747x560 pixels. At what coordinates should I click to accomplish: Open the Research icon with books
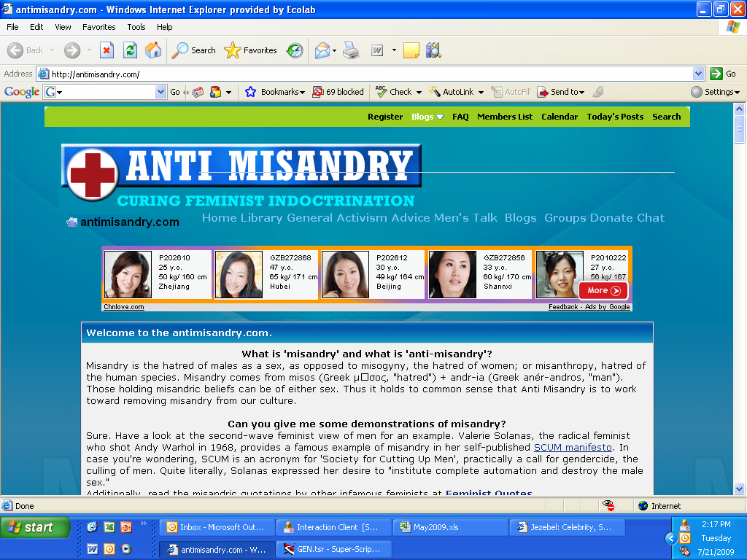click(433, 50)
